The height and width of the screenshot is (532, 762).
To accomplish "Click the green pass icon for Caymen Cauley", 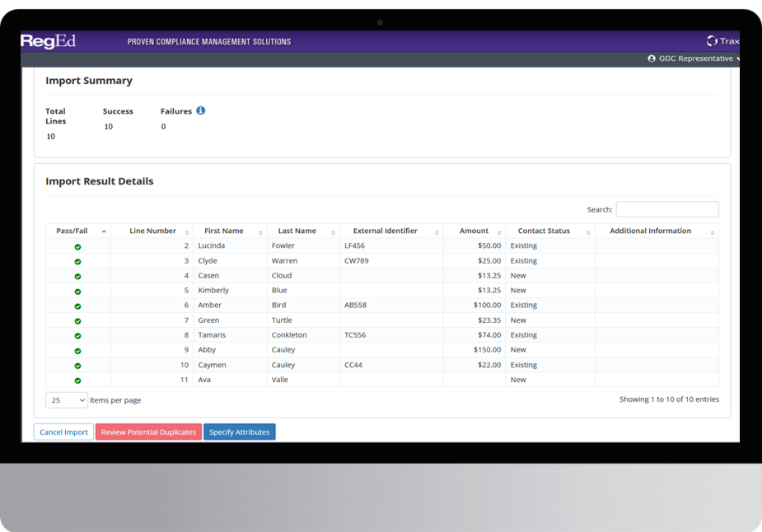I will pyautogui.click(x=77, y=366).
